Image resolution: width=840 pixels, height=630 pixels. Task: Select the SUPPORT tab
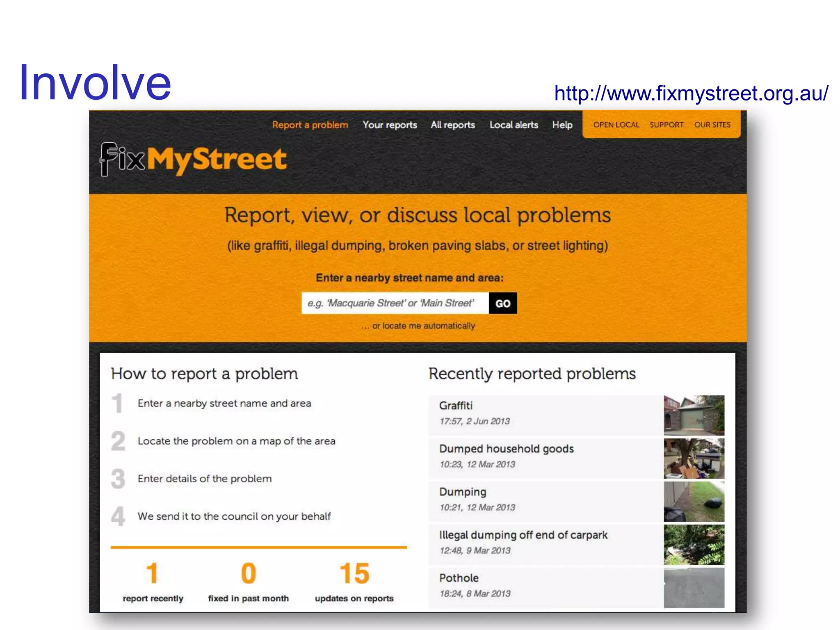(x=667, y=125)
